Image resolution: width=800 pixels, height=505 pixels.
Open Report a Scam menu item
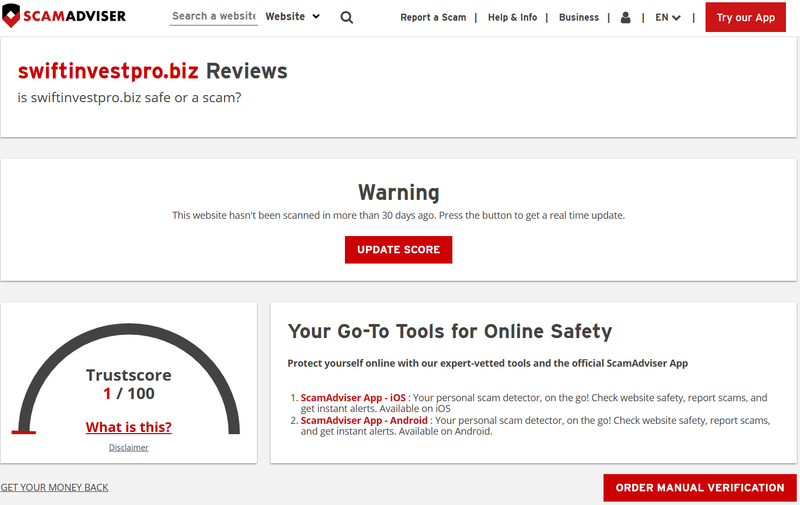point(433,17)
